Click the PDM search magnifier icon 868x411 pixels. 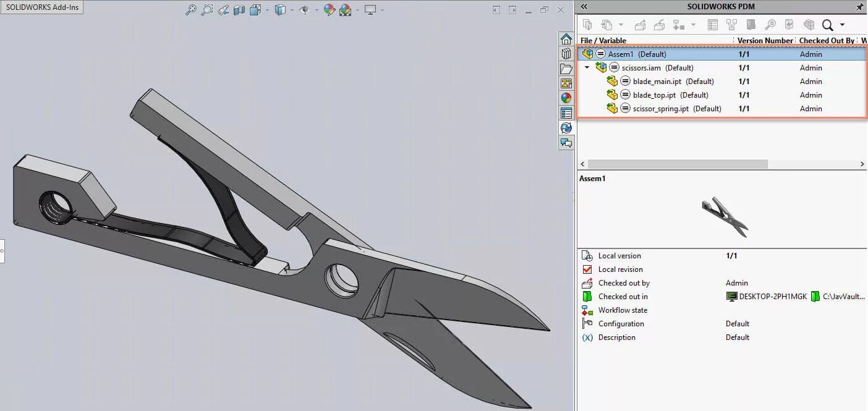point(827,25)
